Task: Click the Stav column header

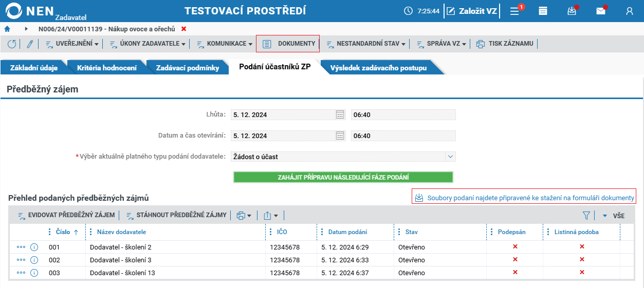Action: pos(411,232)
